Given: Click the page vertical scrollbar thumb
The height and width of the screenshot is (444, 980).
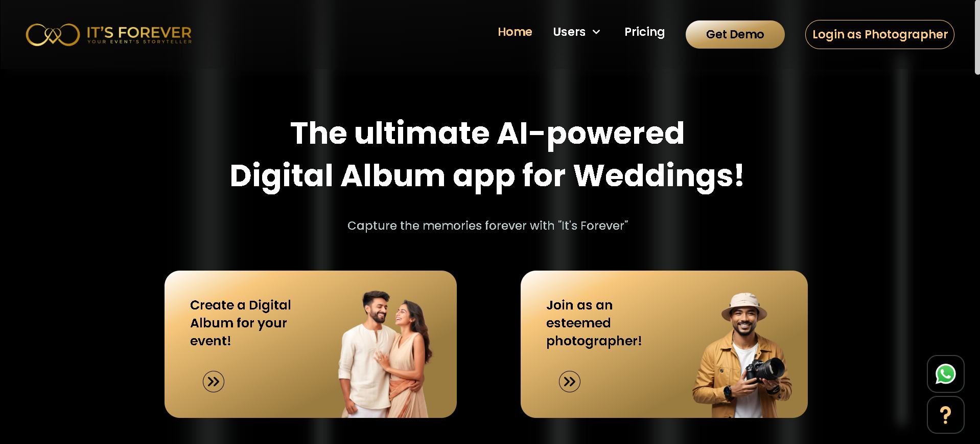Looking at the screenshot, I should point(977,37).
